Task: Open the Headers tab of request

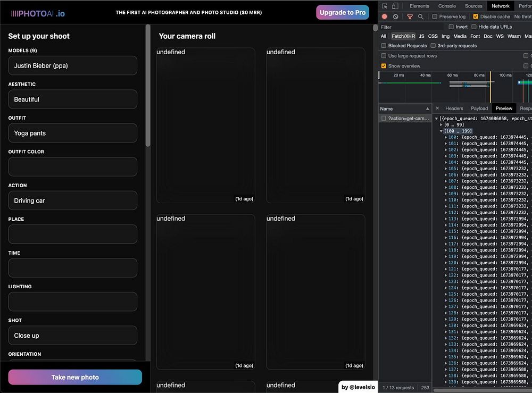Action: [454, 108]
